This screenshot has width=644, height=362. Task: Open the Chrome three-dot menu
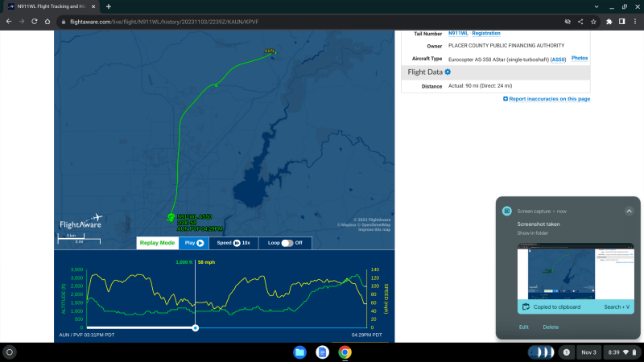tap(635, 22)
